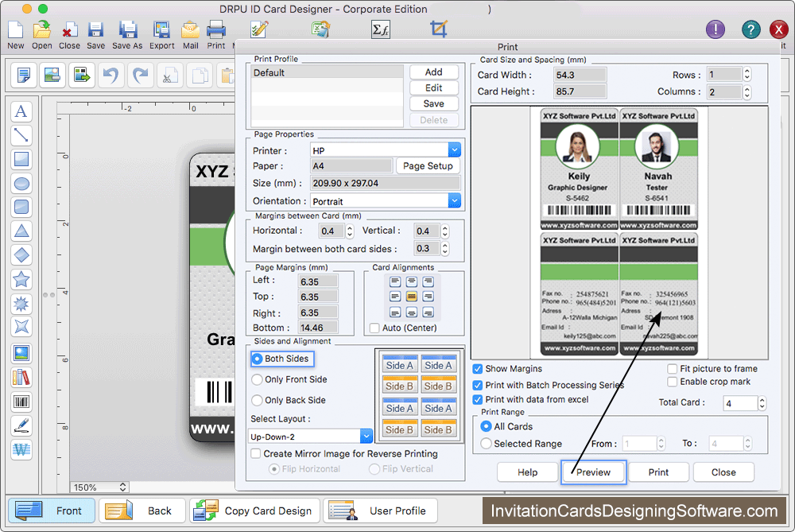This screenshot has width=795, height=532.
Task: Adjust the Vertical margin stepper
Action: [444, 231]
